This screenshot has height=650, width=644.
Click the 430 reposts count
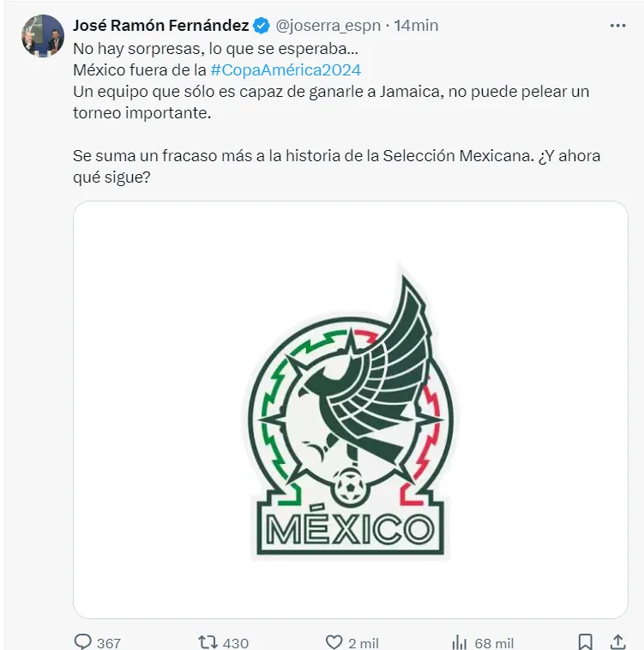(x=235, y=642)
